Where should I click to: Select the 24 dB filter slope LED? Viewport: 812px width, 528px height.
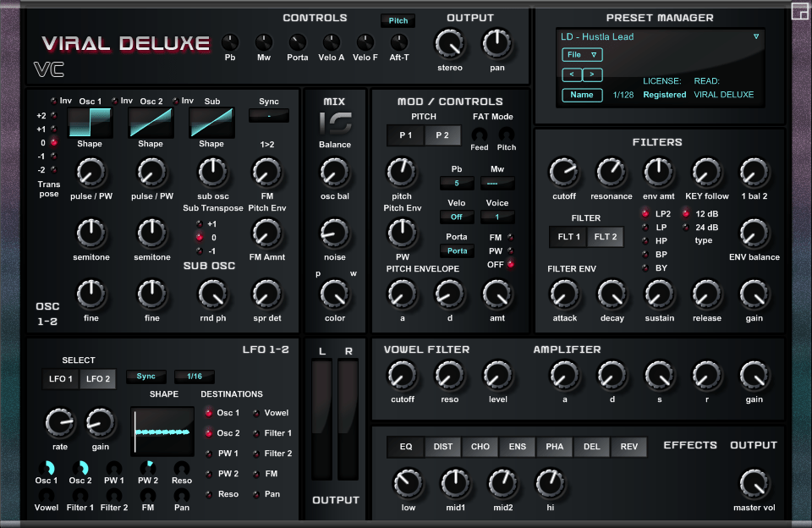[x=686, y=227]
